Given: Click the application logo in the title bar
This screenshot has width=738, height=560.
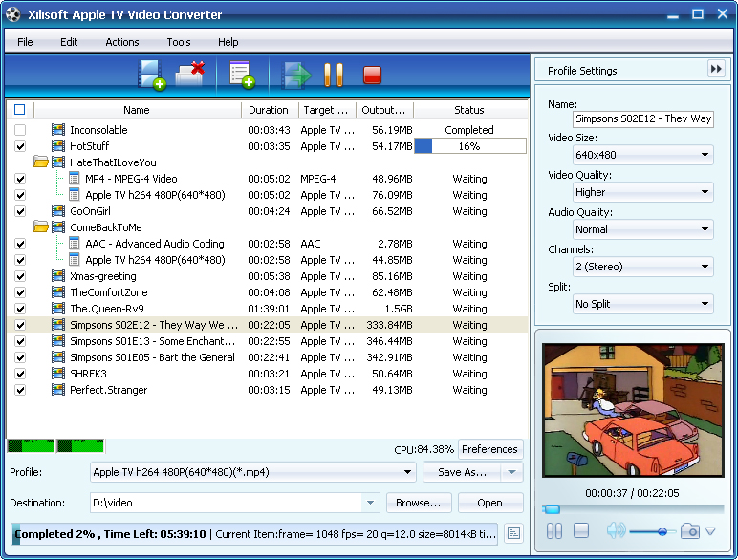Looking at the screenshot, I should tap(13, 14).
